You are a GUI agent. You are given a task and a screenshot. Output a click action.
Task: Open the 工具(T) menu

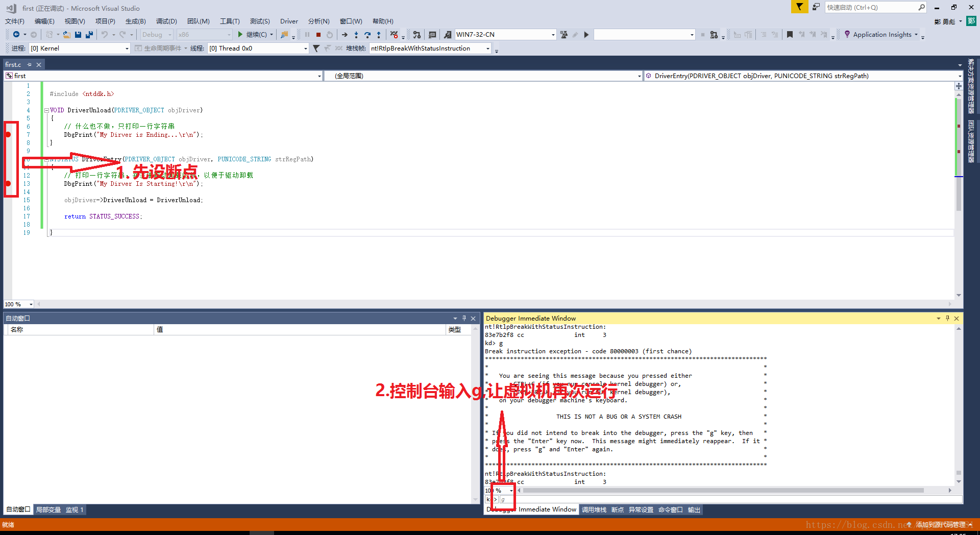click(230, 21)
